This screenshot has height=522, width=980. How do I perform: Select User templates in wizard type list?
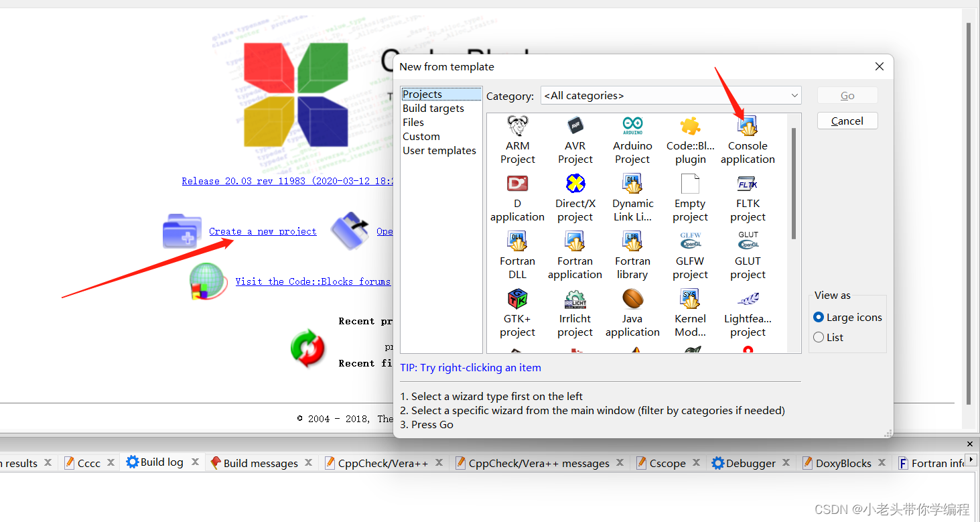439,150
